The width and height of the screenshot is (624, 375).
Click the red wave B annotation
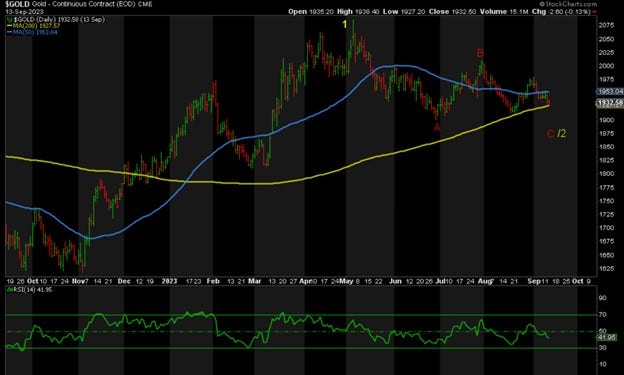[x=480, y=53]
